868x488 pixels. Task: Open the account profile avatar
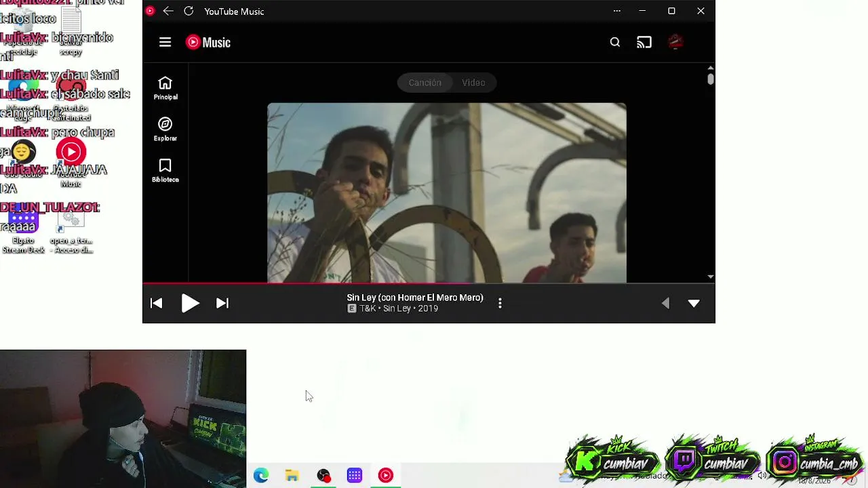[675, 42]
